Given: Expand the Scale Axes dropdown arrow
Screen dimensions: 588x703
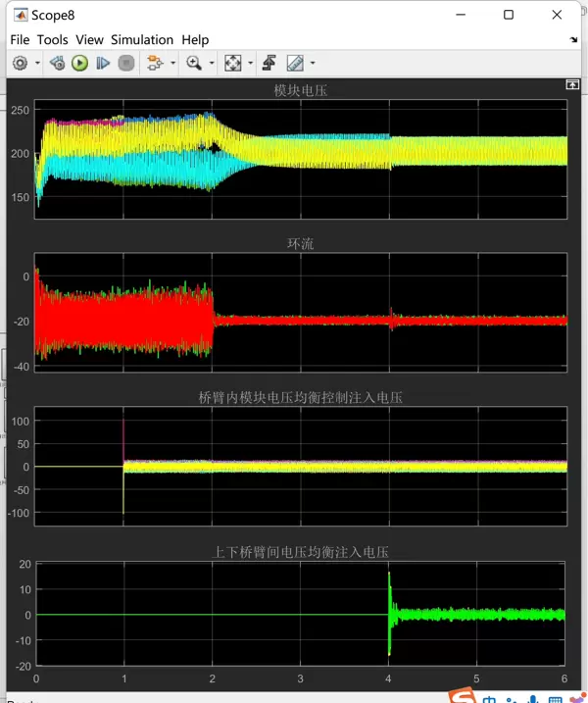Looking at the screenshot, I should (250, 63).
